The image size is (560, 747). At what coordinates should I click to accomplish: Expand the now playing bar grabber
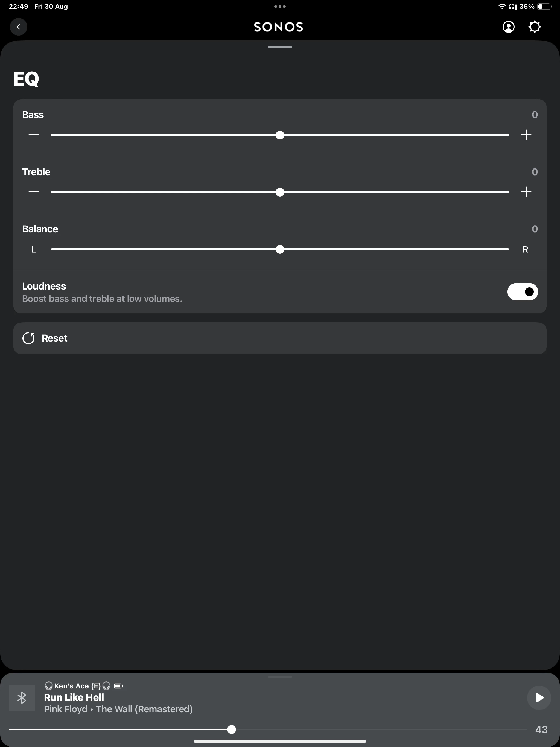click(280, 677)
